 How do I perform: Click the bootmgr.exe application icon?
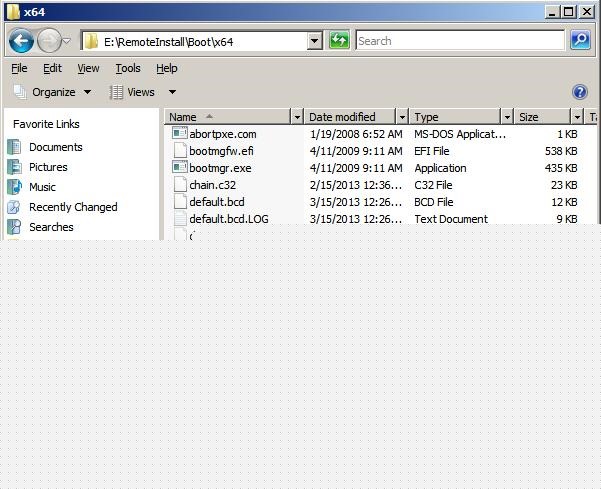[x=179, y=167]
